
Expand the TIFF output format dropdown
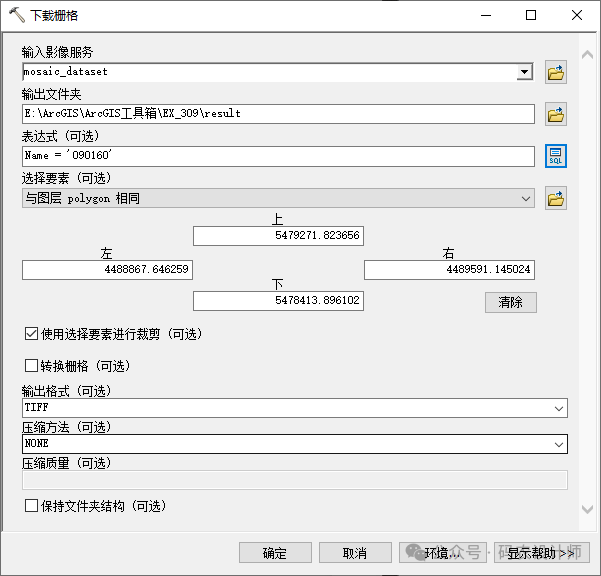558,408
